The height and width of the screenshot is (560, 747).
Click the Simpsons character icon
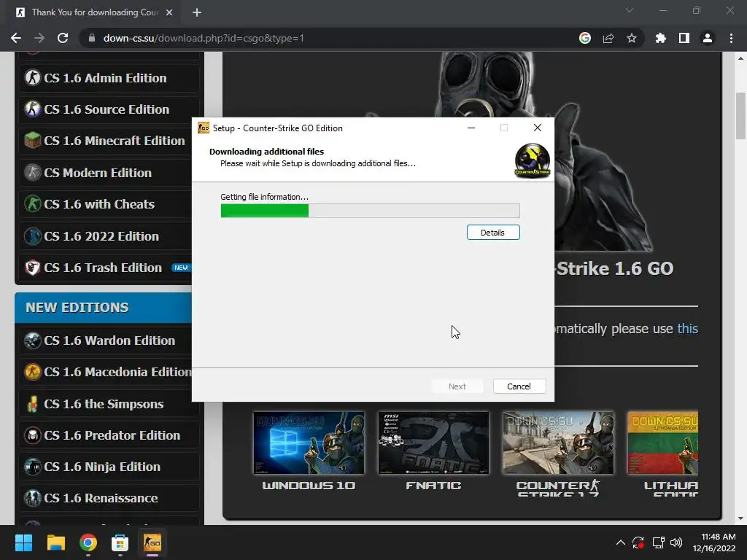pos(32,404)
